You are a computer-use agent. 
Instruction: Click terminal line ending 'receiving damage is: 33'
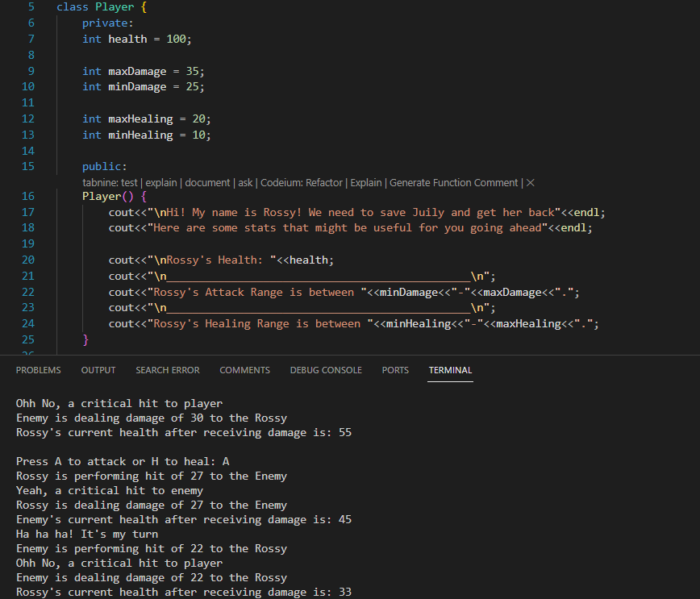[x=184, y=593]
